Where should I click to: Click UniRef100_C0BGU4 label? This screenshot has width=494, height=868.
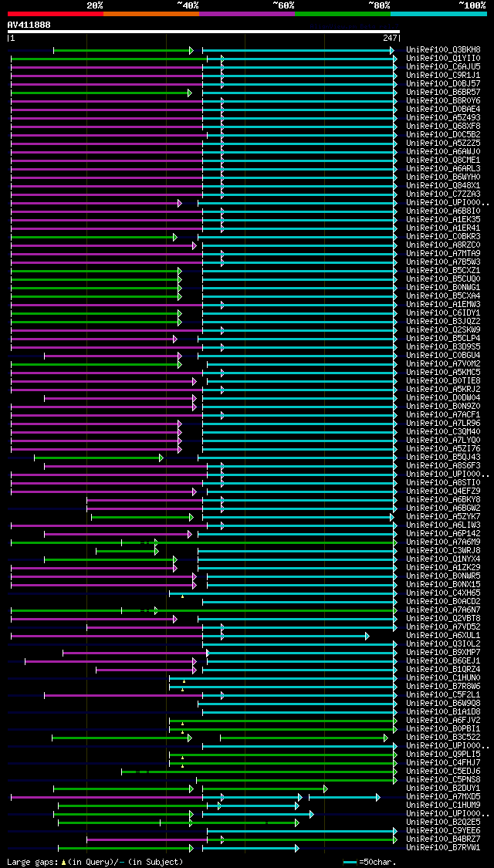point(443,356)
